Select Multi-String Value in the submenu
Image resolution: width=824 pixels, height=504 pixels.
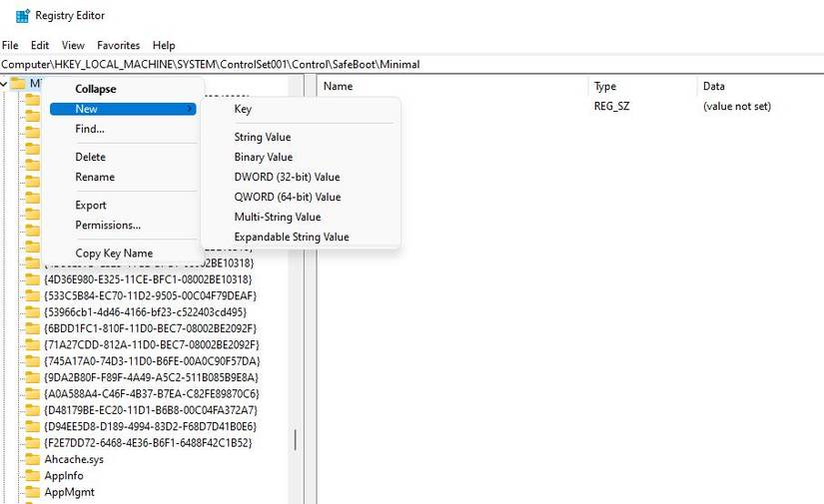point(278,217)
